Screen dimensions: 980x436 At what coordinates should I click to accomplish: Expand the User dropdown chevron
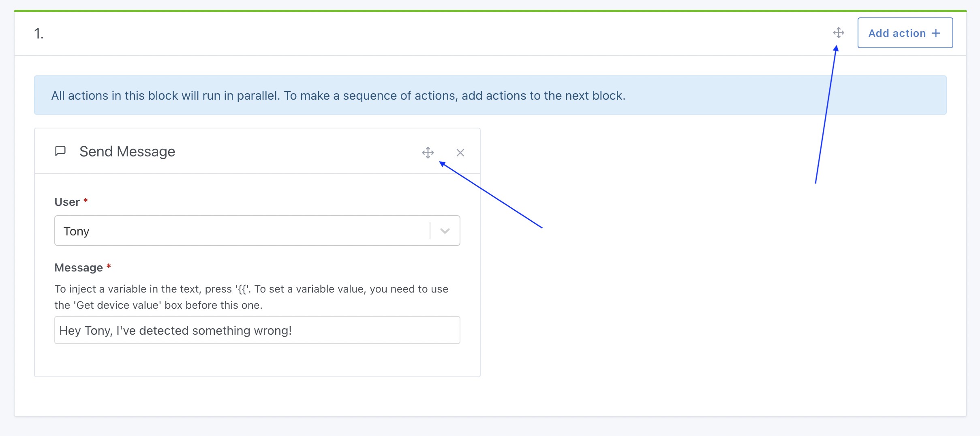pyautogui.click(x=445, y=231)
